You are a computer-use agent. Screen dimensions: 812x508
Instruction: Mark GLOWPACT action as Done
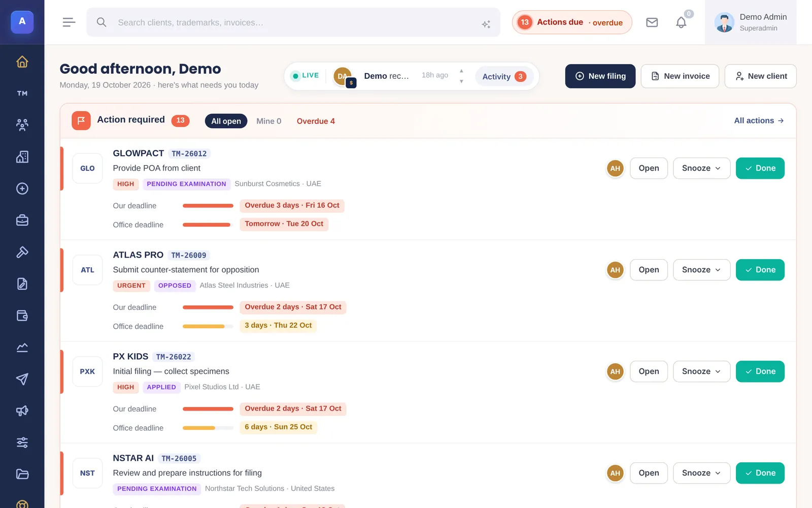point(760,168)
